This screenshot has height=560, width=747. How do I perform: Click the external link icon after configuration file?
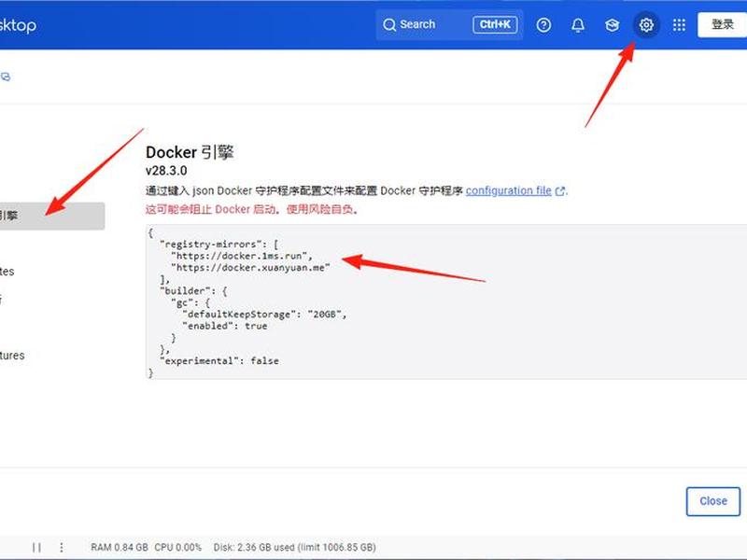560,191
